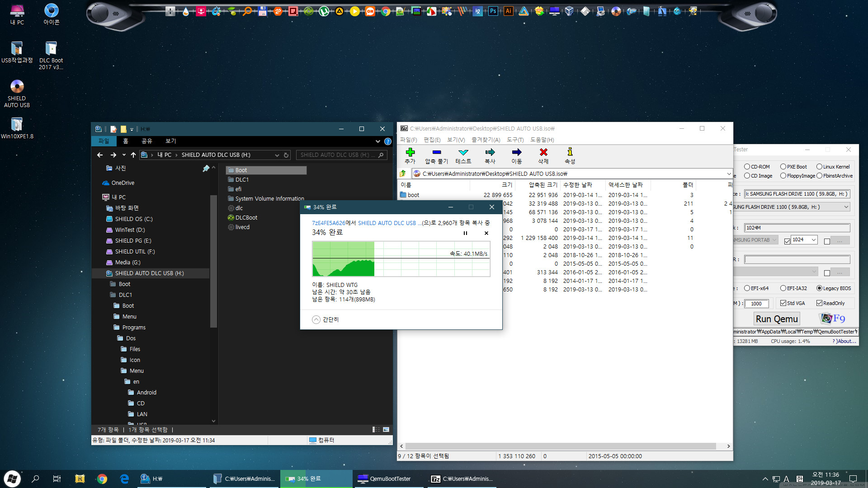Click the Explorer help question mark icon
Screen dimensions: 868x488
[x=387, y=141]
